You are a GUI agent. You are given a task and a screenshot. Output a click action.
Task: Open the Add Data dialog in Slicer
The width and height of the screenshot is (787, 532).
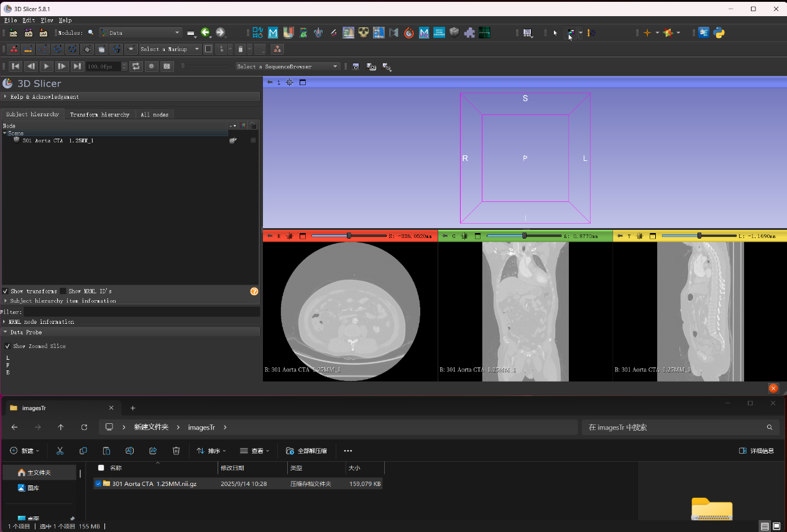pos(13,32)
